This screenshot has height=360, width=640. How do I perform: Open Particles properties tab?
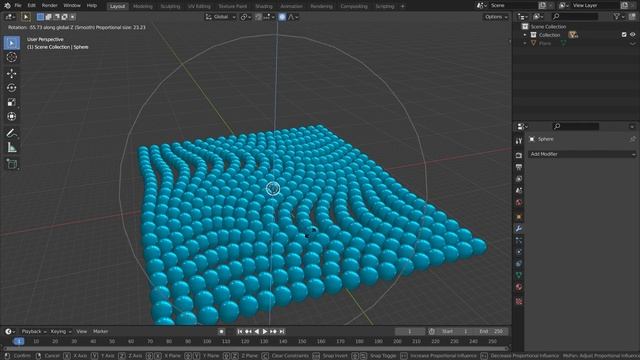(x=519, y=240)
